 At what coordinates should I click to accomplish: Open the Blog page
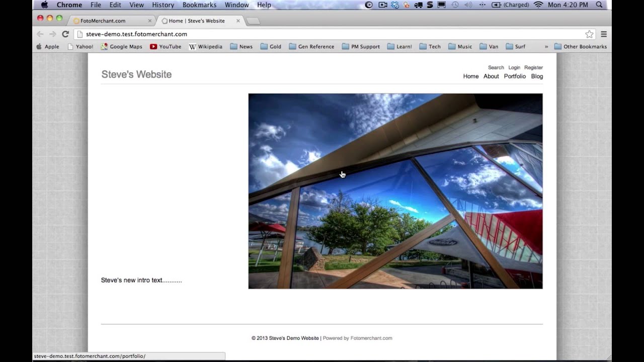click(x=537, y=76)
